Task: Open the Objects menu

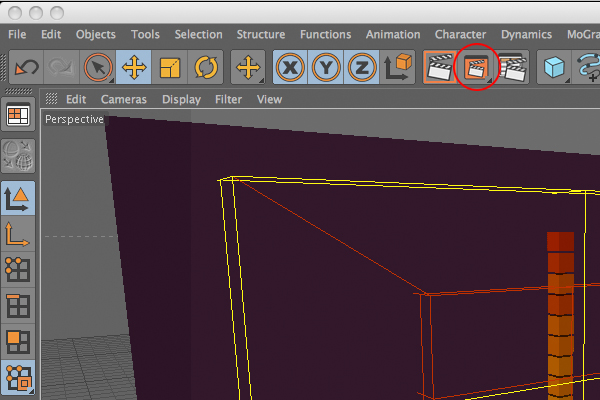Action: [96, 34]
